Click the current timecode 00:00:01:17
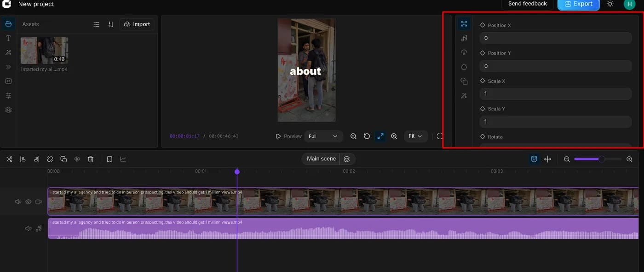The width and height of the screenshot is (644, 272). point(184,136)
